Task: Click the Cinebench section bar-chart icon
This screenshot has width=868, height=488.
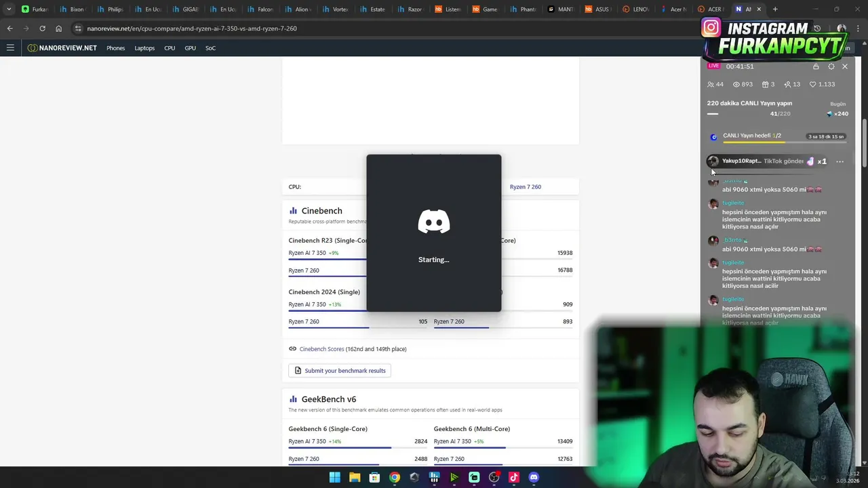Action: click(294, 211)
